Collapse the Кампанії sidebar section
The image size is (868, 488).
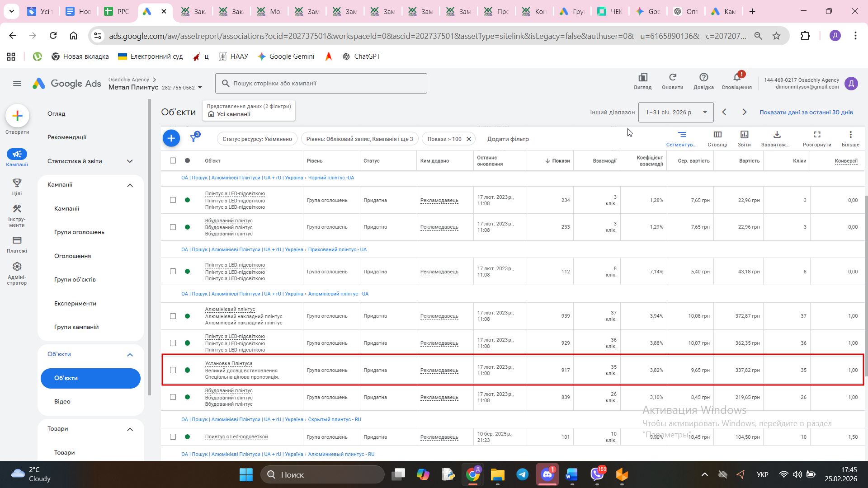(130, 185)
